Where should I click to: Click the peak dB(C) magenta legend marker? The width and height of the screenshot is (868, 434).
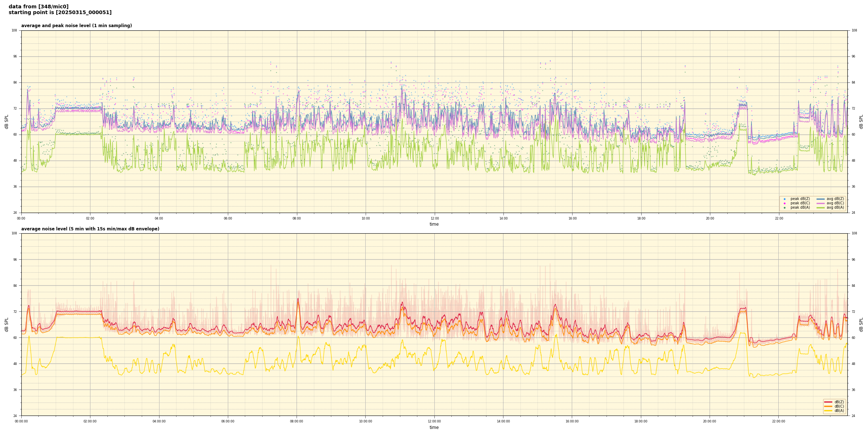[784, 203]
